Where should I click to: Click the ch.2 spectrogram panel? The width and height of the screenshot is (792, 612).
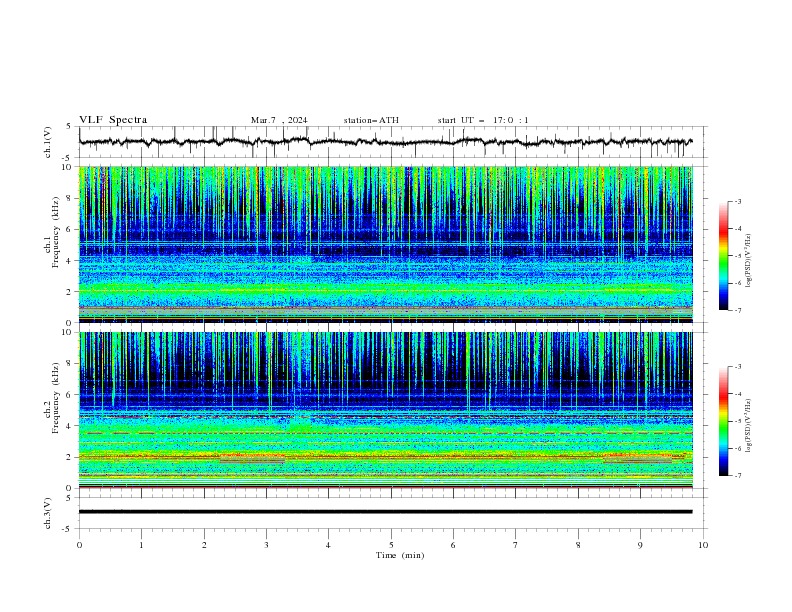[385, 410]
